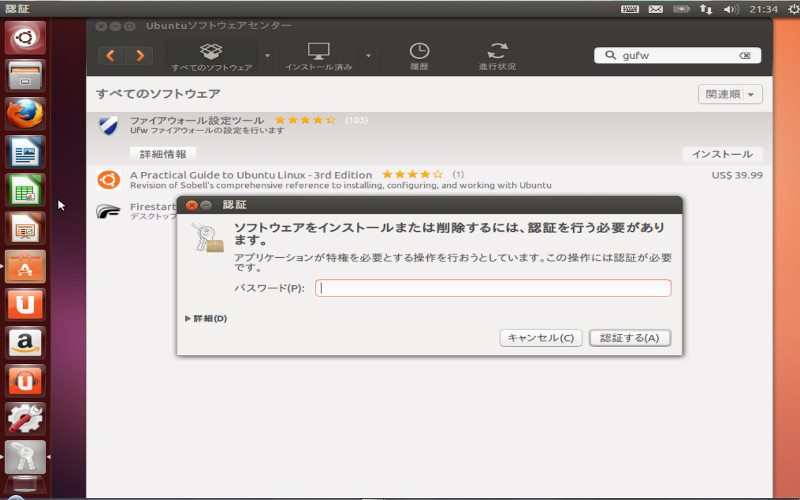Open Ubuntu One from the launcher
Screen dimensions: 800x500
click(x=25, y=305)
